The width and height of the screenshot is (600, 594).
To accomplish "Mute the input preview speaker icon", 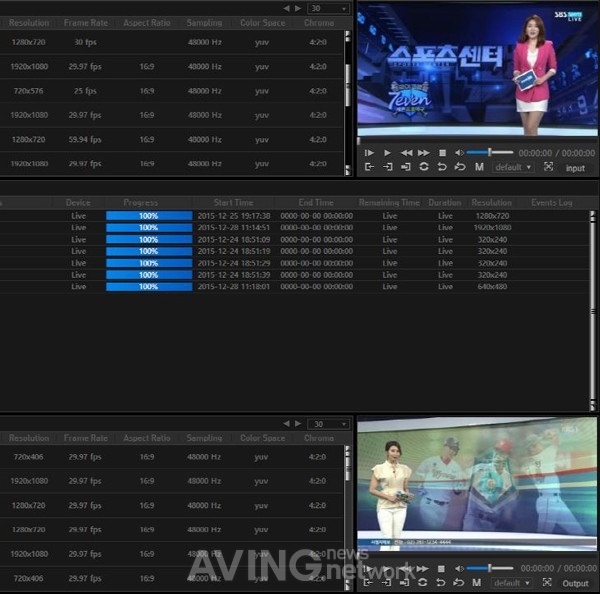I will (x=460, y=153).
